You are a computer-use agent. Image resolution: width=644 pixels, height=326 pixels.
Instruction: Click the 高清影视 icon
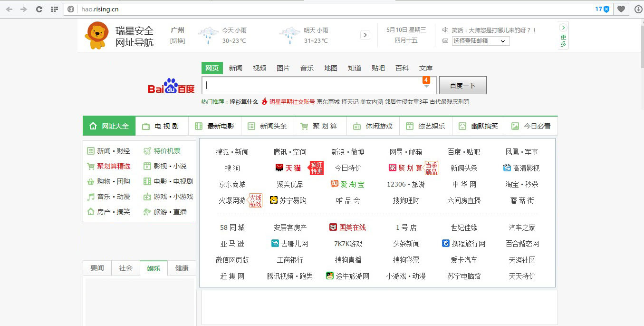507,168
